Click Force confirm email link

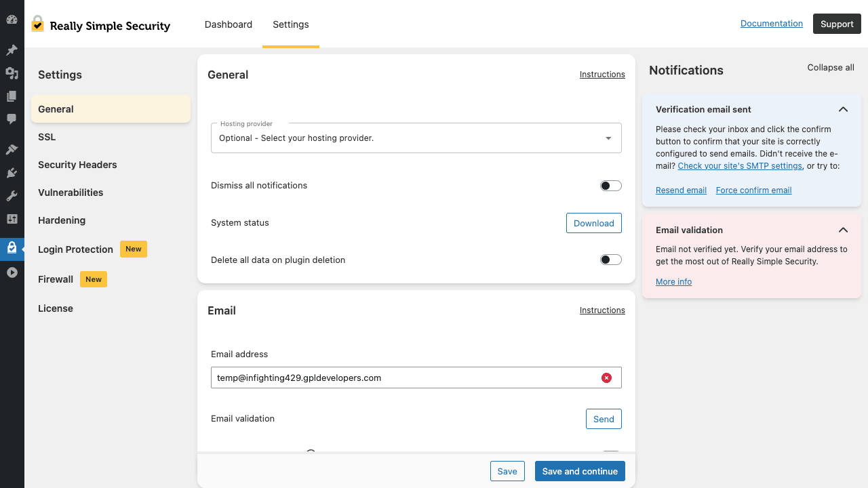pos(753,190)
